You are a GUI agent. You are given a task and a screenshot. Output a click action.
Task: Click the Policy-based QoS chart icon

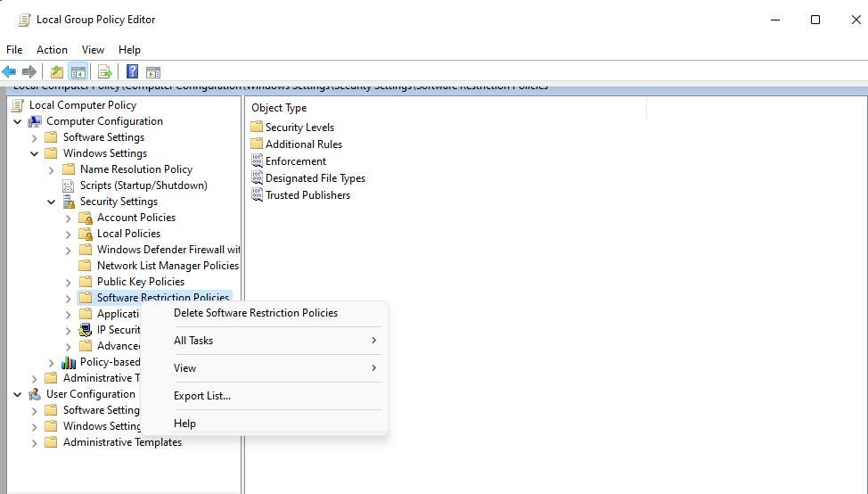click(x=68, y=362)
